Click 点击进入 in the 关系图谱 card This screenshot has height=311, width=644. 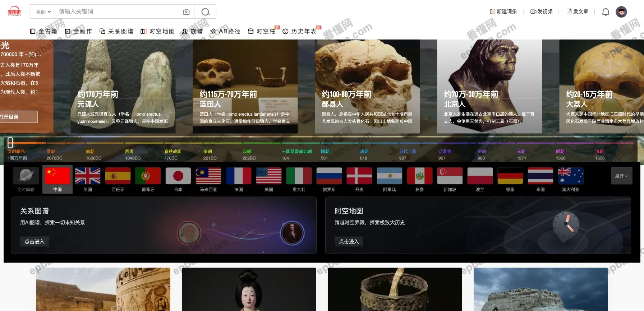click(34, 241)
